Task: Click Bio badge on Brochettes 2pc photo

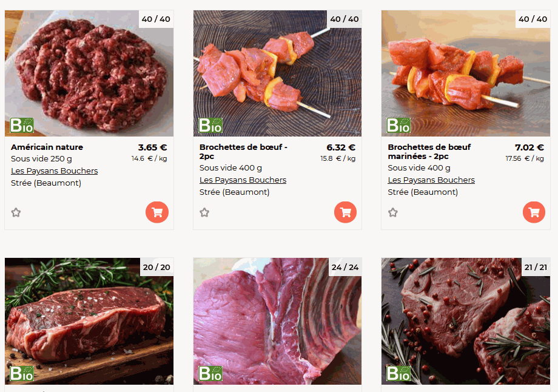Action: [210, 126]
